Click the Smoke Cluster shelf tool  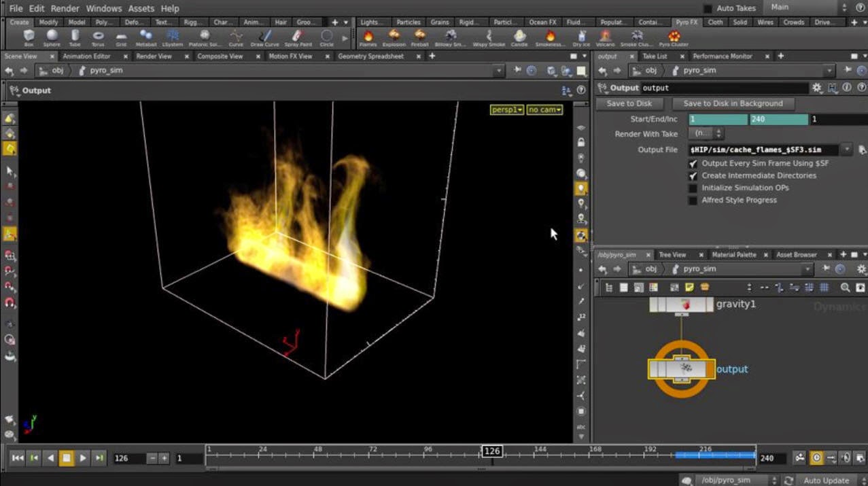click(637, 37)
